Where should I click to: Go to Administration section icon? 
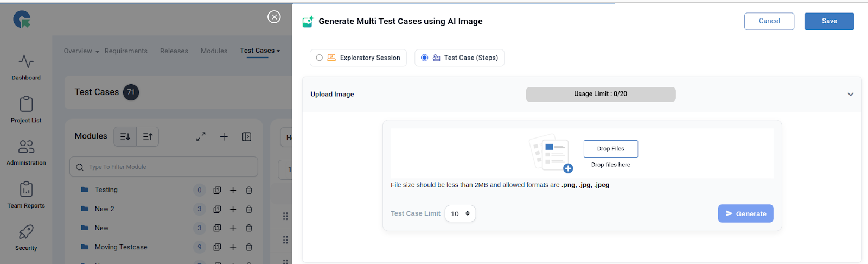coord(26,147)
